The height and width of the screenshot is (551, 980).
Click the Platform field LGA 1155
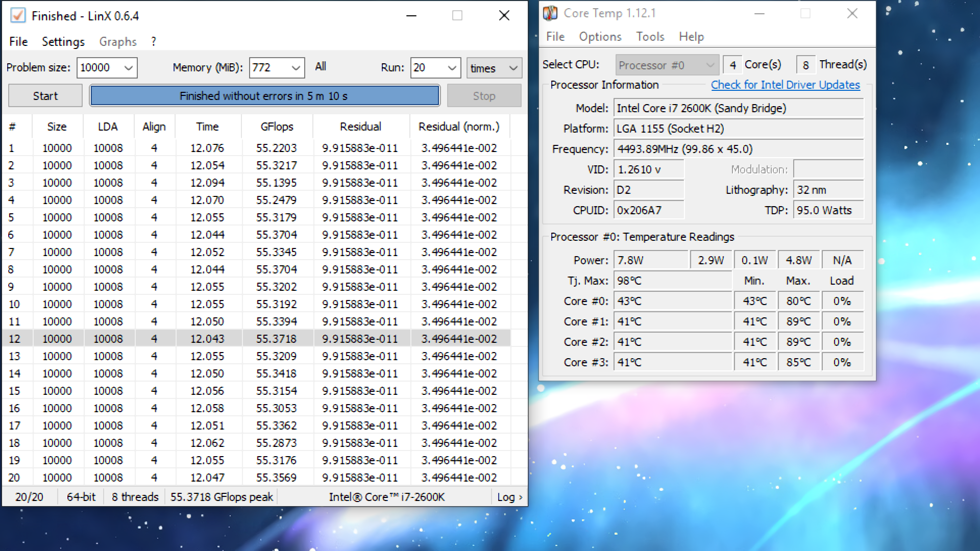(x=739, y=129)
